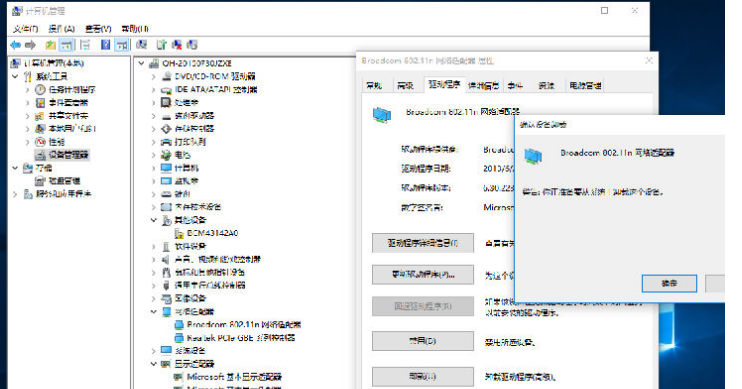The height and width of the screenshot is (389, 742).
Task: Click the Forward arrow in the toolbar
Action: (30, 45)
